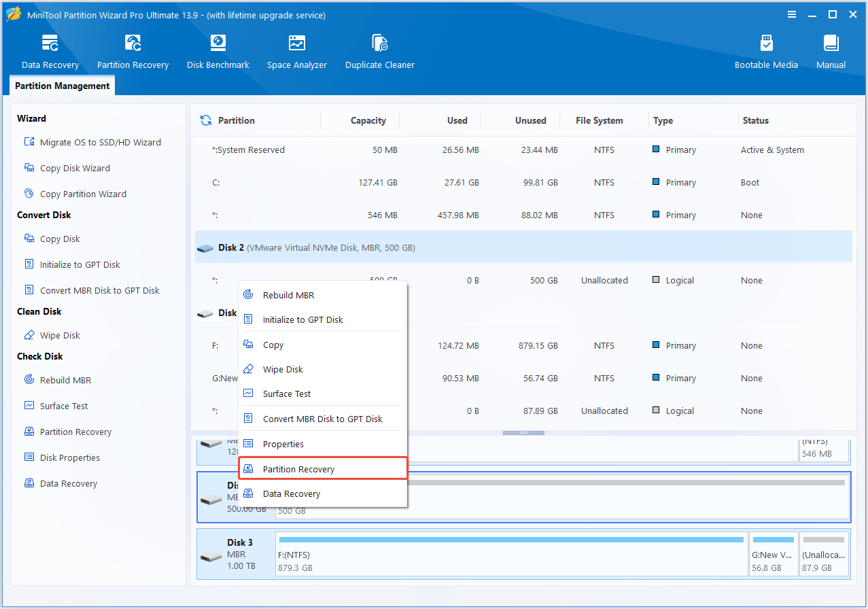Open the Space Analyzer tool

pyautogui.click(x=297, y=52)
